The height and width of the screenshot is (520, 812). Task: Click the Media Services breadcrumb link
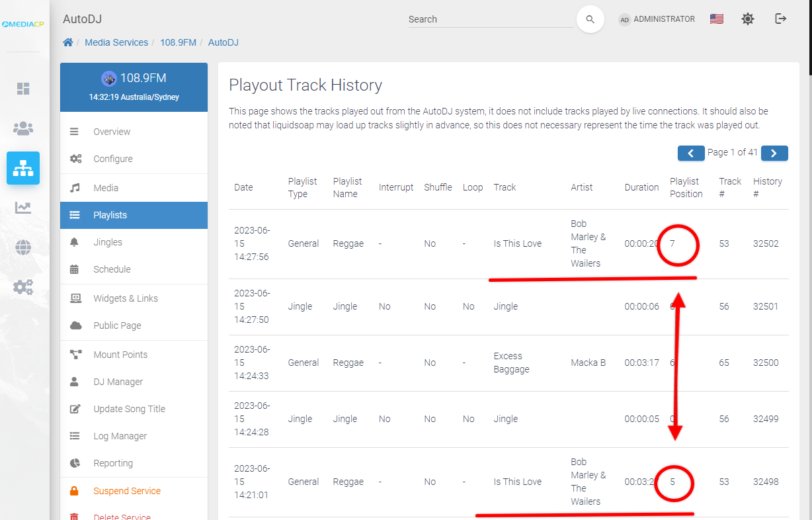click(116, 42)
